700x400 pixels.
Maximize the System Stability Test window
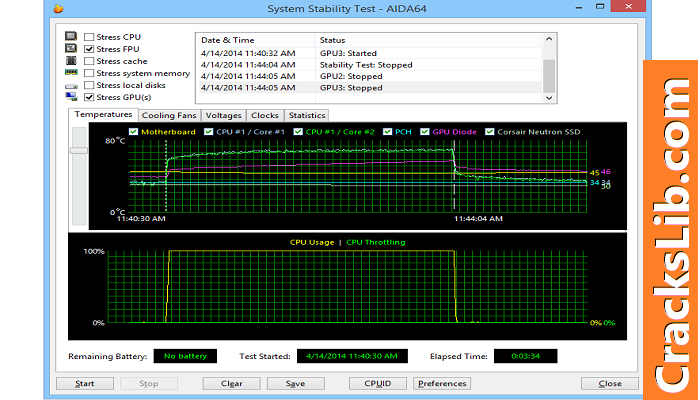click(600, 6)
